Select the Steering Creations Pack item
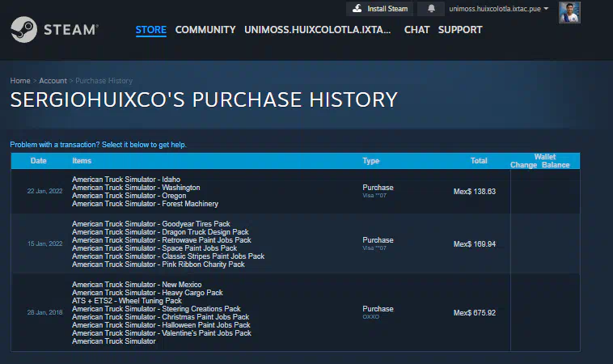The height and width of the screenshot is (364, 613). pos(156,309)
